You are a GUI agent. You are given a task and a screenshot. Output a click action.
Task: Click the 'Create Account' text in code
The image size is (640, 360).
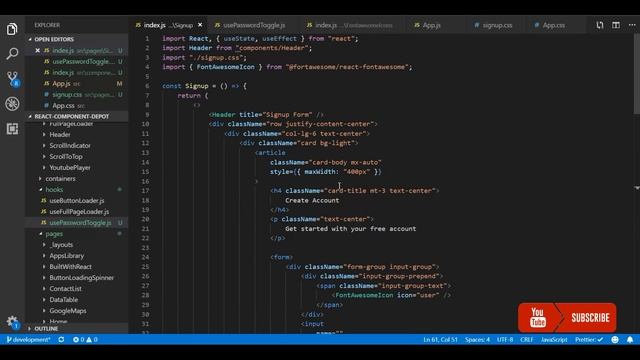(x=312, y=200)
